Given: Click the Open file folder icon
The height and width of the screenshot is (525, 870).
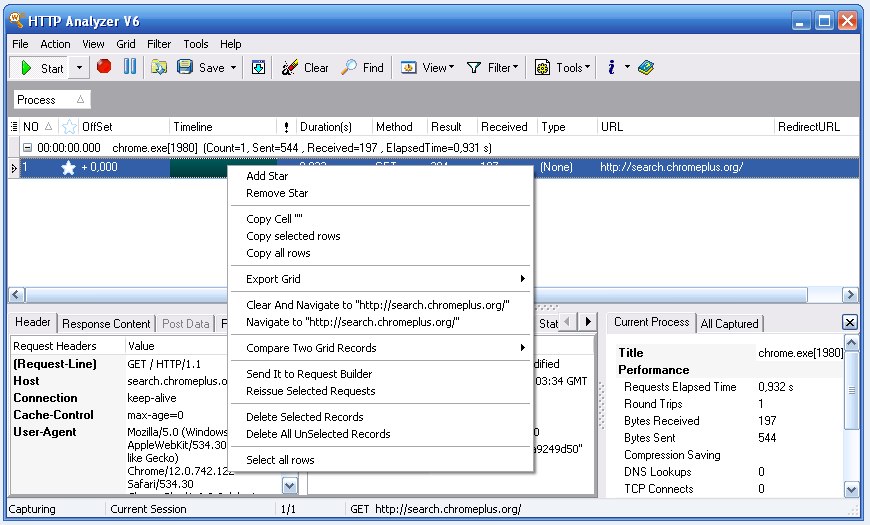Looking at the screenshot, I should [159, 67].
